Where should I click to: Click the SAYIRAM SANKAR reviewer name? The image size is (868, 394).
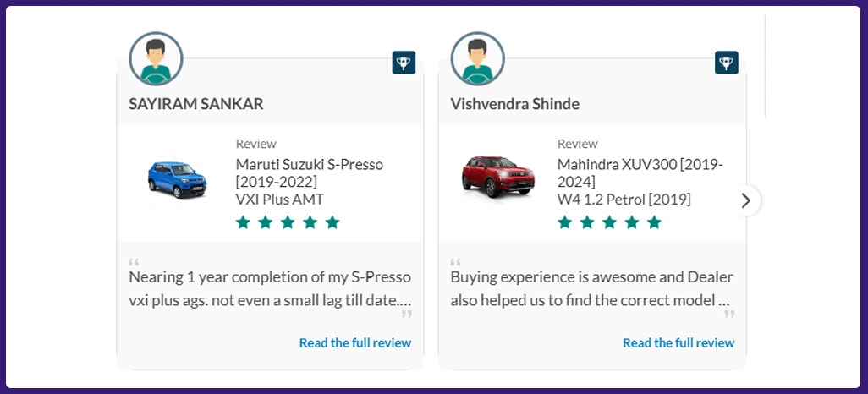[196, 104]
